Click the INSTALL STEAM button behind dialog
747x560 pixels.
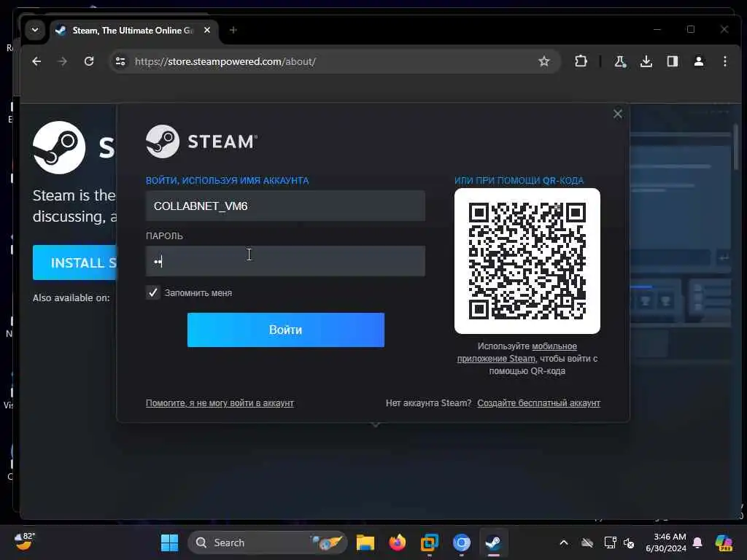(75, 262)
